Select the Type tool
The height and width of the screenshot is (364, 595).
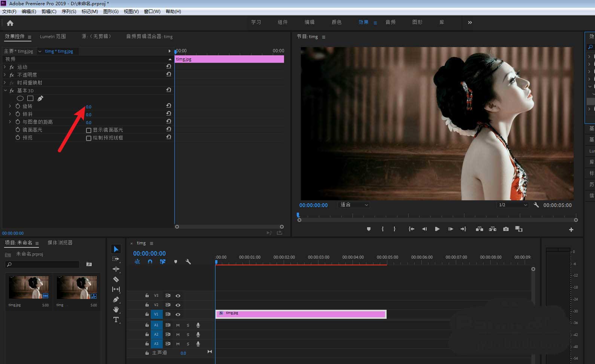coord(116,320)
